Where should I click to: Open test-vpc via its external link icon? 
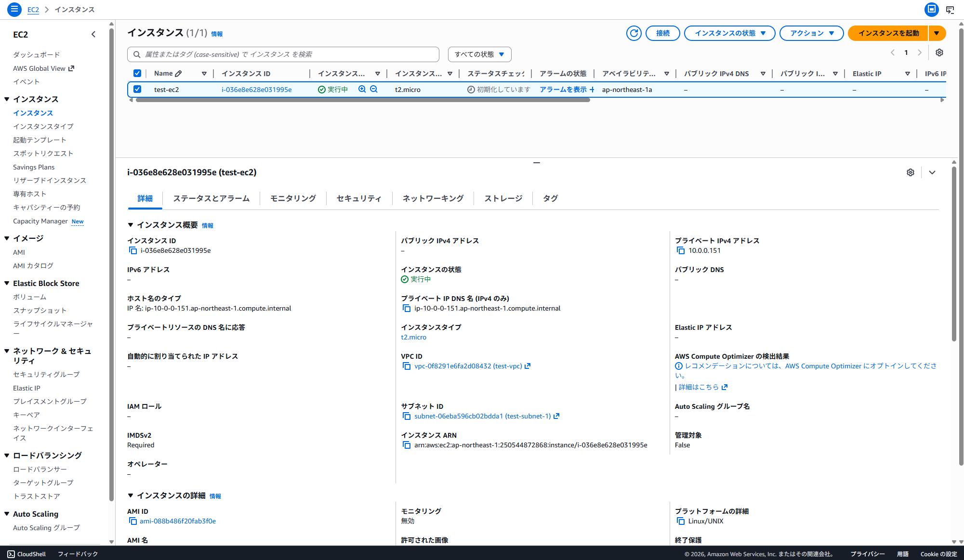(528, 366)
